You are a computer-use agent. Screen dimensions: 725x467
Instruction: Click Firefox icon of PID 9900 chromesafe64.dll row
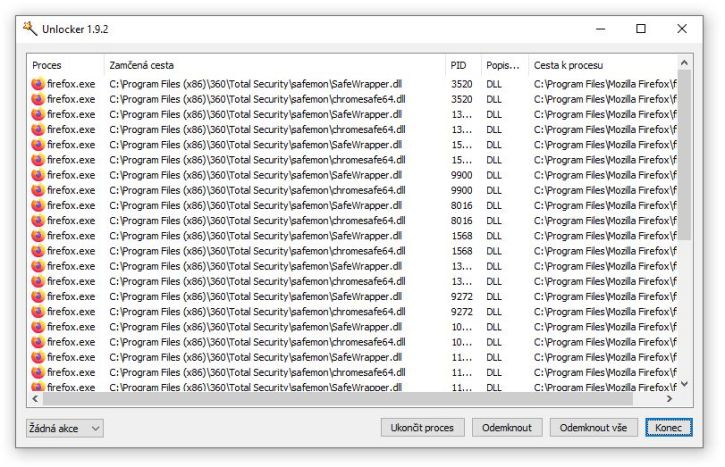pos(38,190)
